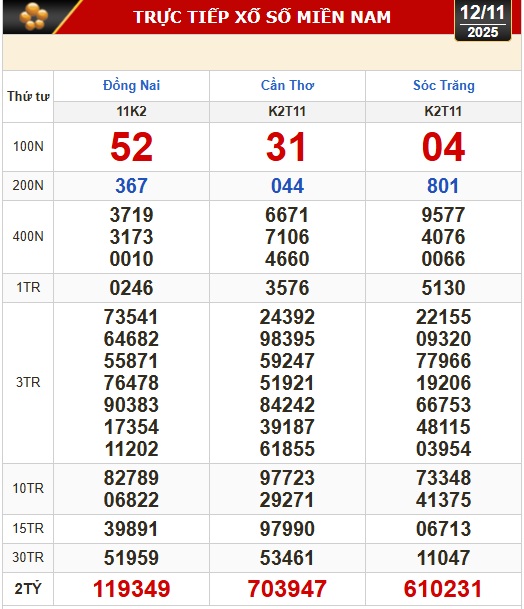524x609 pixels.
Task: Select the 3TR number 76478
Action: coord(131,383)
